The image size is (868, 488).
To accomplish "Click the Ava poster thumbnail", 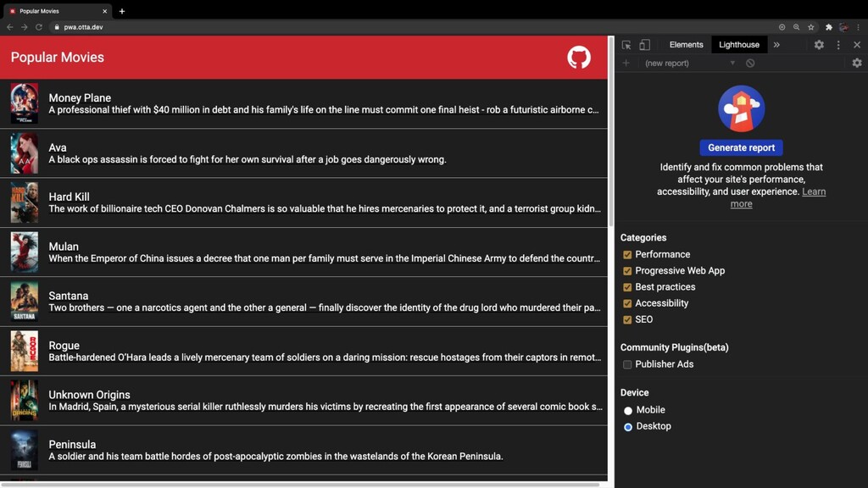I will 25,153.
